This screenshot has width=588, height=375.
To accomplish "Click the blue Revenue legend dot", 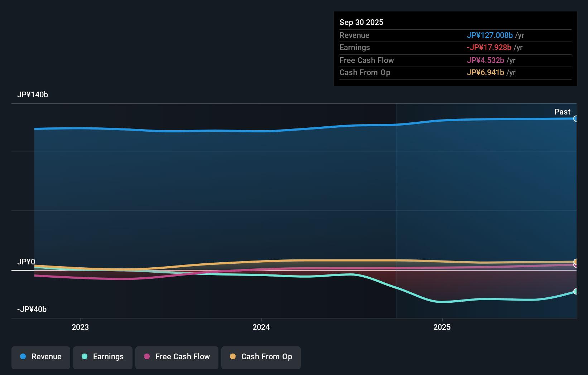I will [23, 357].
